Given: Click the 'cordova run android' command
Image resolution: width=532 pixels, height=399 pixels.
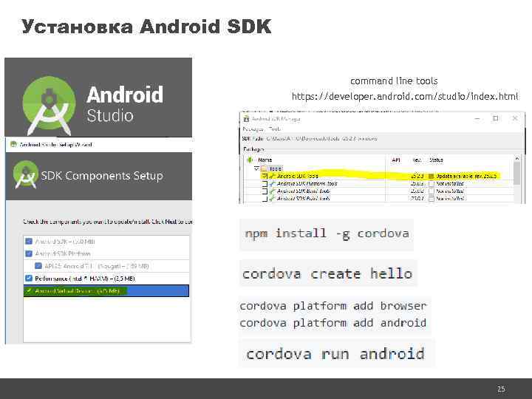Looking at the screenshot, I should point(335,354).
